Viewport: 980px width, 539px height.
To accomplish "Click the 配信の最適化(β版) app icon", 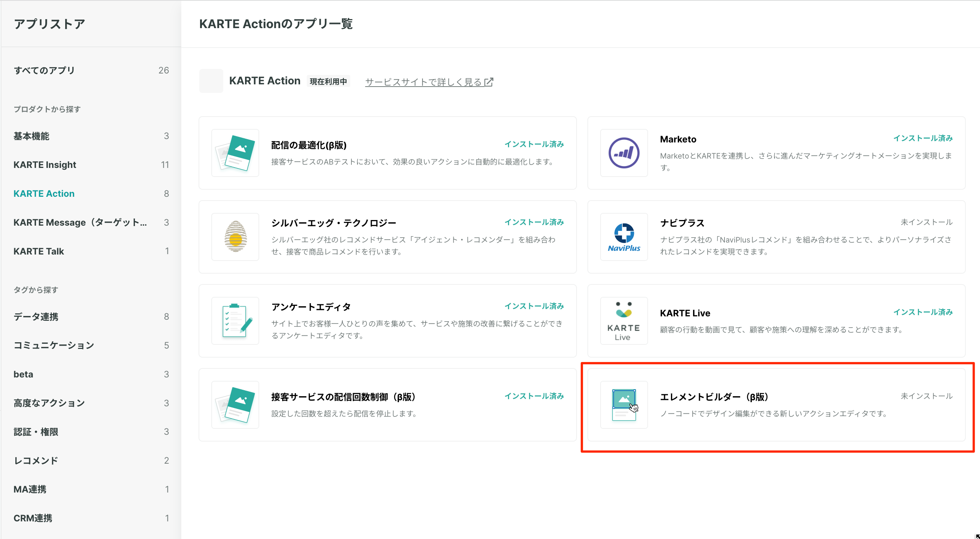I will [235, 153].
